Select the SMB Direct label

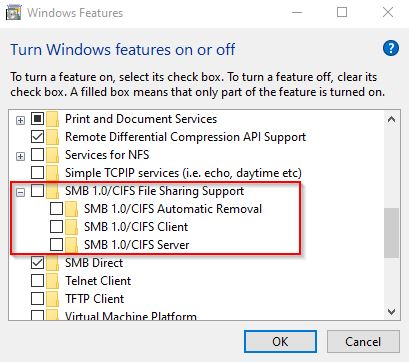click(x=94, y=263)
